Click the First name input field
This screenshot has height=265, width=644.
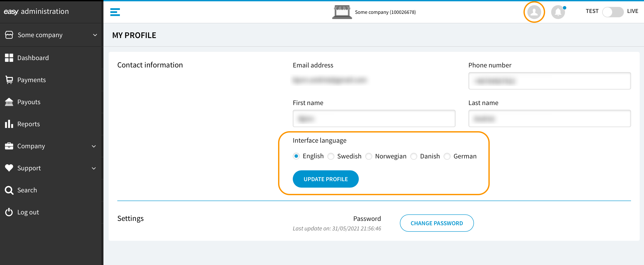point(374,118)
